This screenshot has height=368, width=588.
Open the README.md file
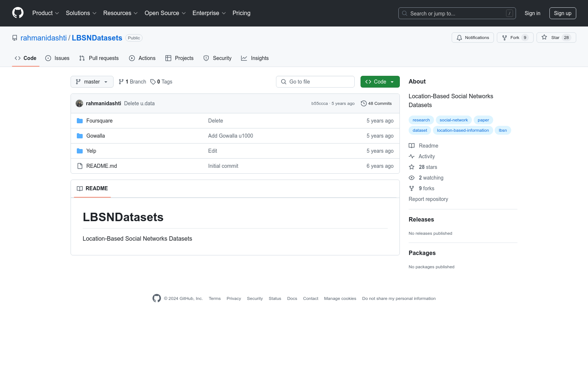(x=102, y=166)
